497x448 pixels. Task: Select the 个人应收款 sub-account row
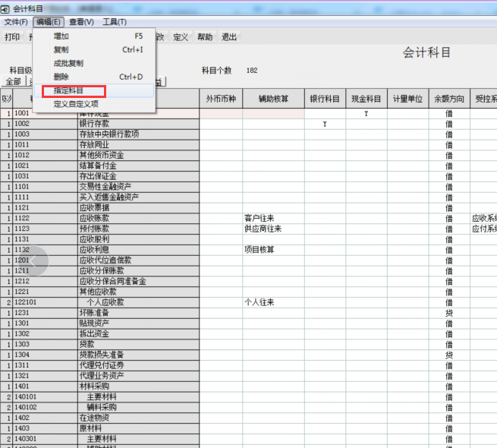click(x=138, y=302)
